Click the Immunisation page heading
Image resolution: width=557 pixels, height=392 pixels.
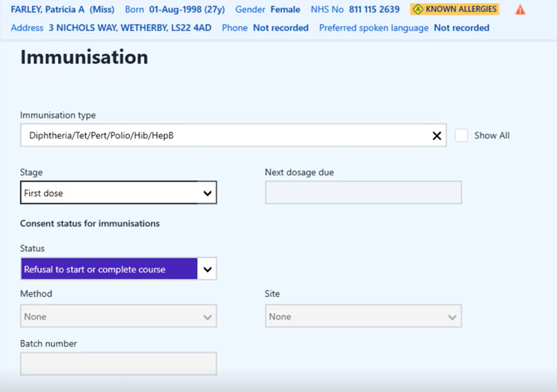[x=84, y=57]
